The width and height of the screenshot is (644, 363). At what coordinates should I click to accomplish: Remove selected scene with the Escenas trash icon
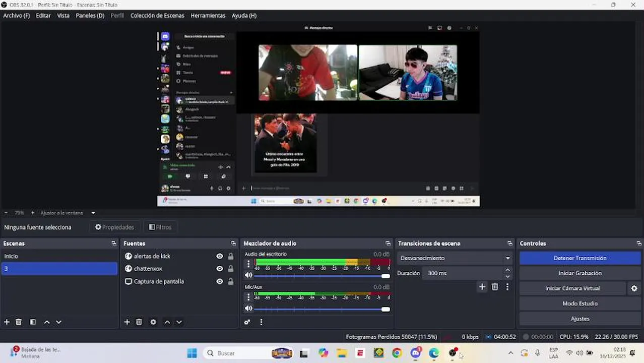[19, 322]
